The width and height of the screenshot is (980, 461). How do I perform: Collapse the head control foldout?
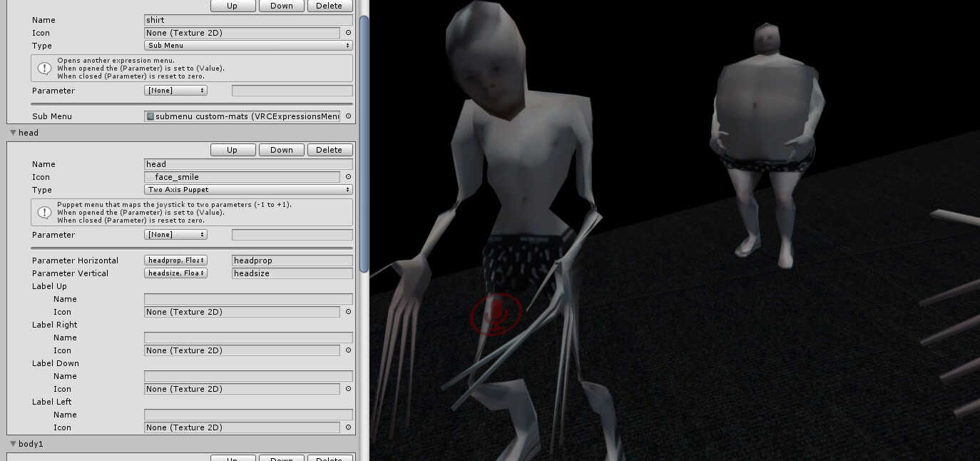click(13, 133)
